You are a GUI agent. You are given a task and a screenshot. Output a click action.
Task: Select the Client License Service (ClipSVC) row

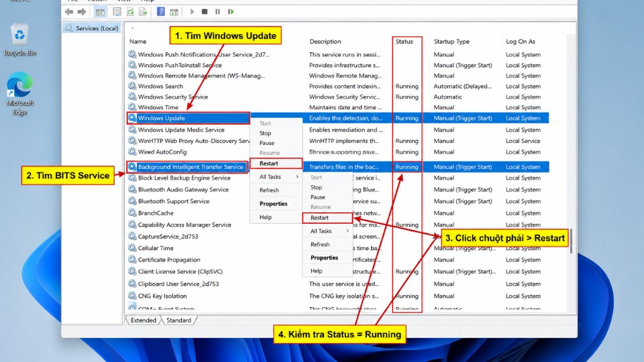click(x=337, y=271)
